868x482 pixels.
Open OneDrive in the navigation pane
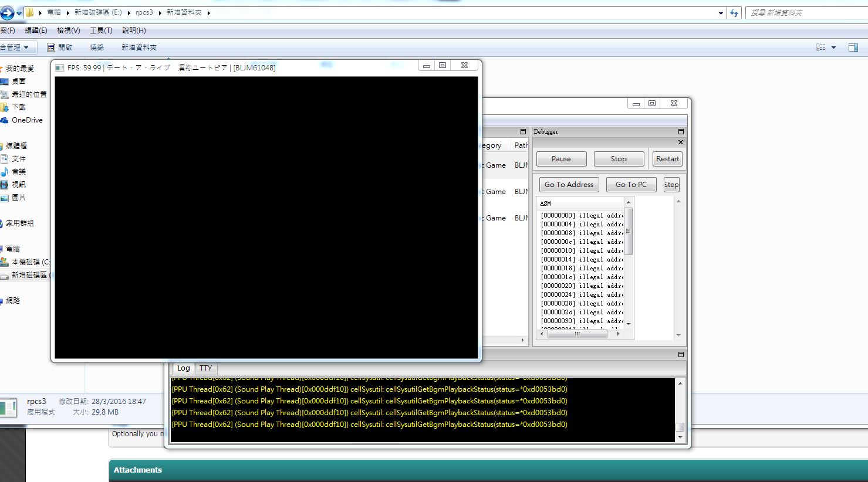click(x=27, y=120)
